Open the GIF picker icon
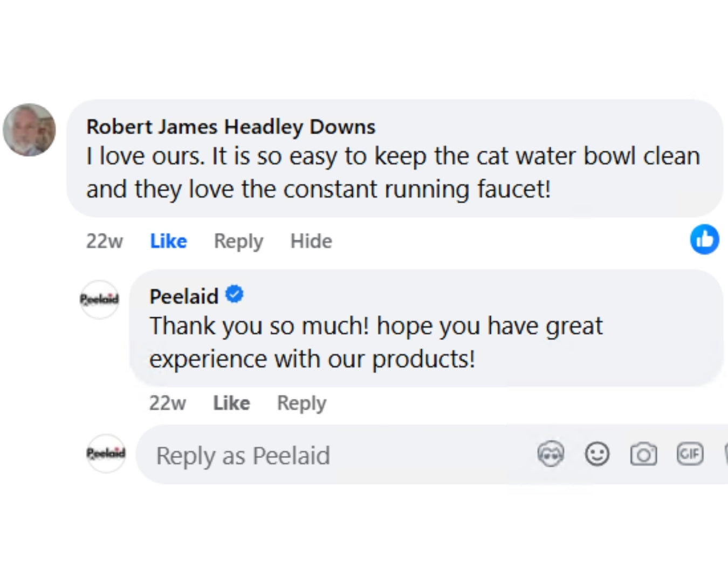 coord(690,454)
